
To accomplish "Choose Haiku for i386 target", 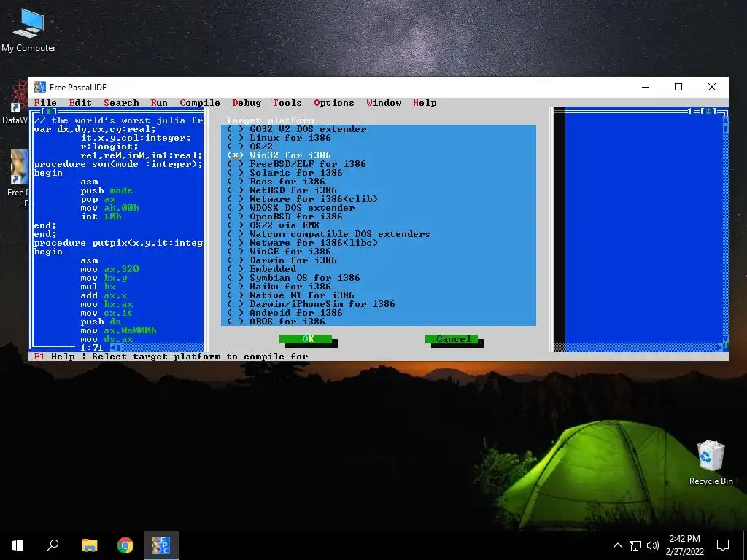I will pos(279,287).
